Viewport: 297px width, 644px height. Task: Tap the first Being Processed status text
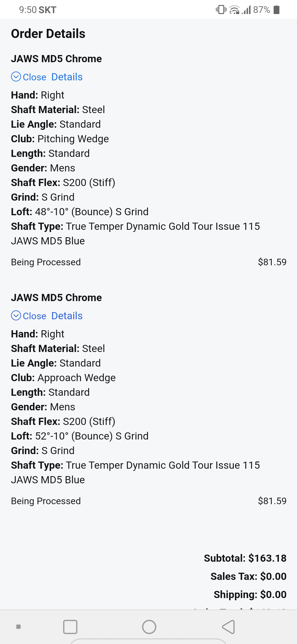46,262
